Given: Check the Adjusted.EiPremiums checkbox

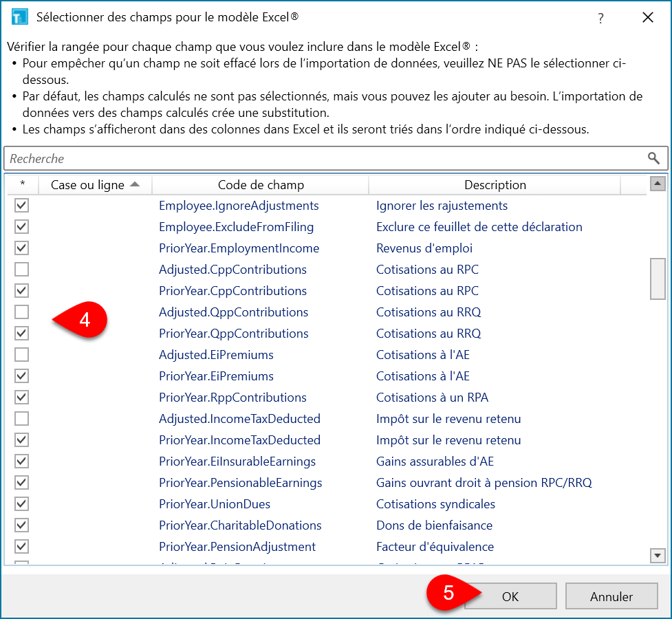Looking at the screenshot, I should [21, 354].
